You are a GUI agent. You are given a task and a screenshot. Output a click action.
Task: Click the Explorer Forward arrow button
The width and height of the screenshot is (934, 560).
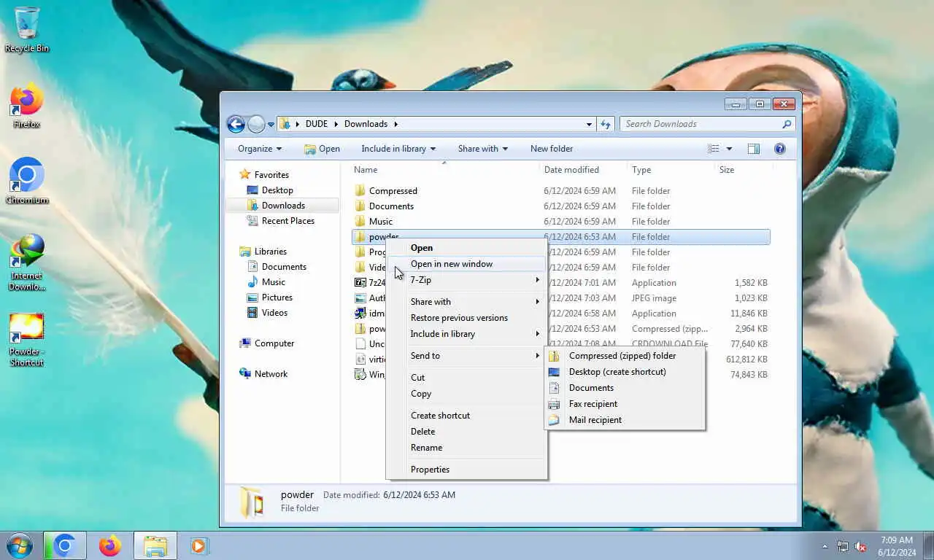point(256,125)
